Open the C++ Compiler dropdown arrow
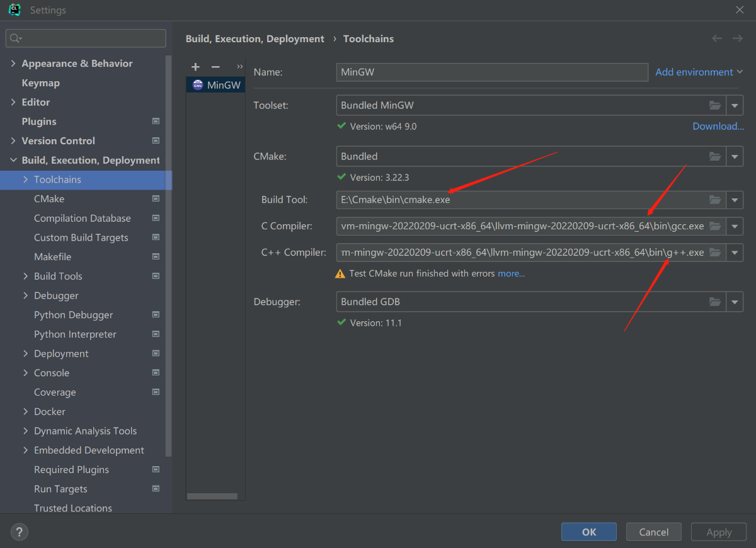 tap(735, 253)
